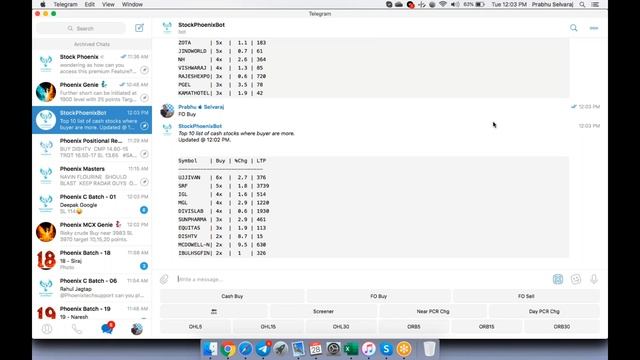Open Finder from the Dock
The width and height of the screenshot is (640, 360).
[210, 349]
